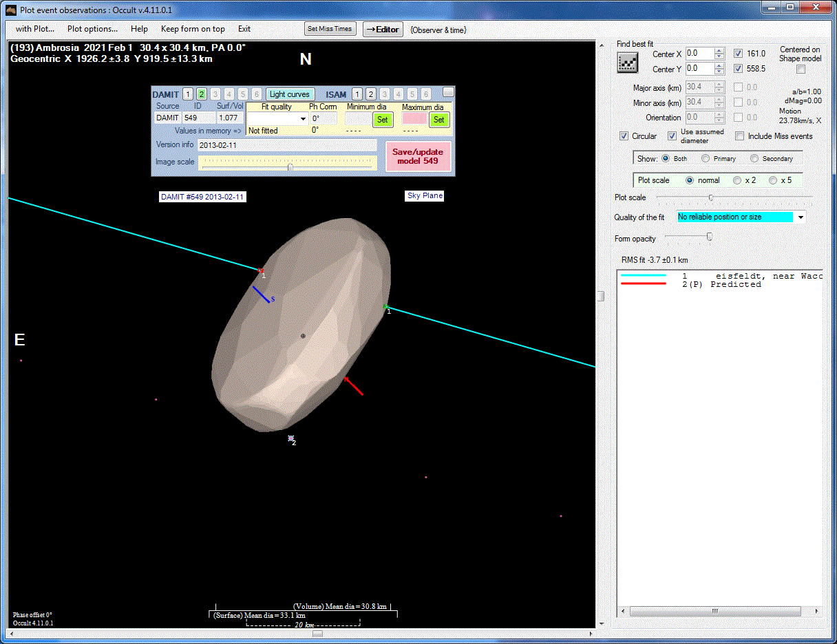837x644 pixels.
Task: Click the Occult application icon in the title bar
Action: click(x=11, y=9)
